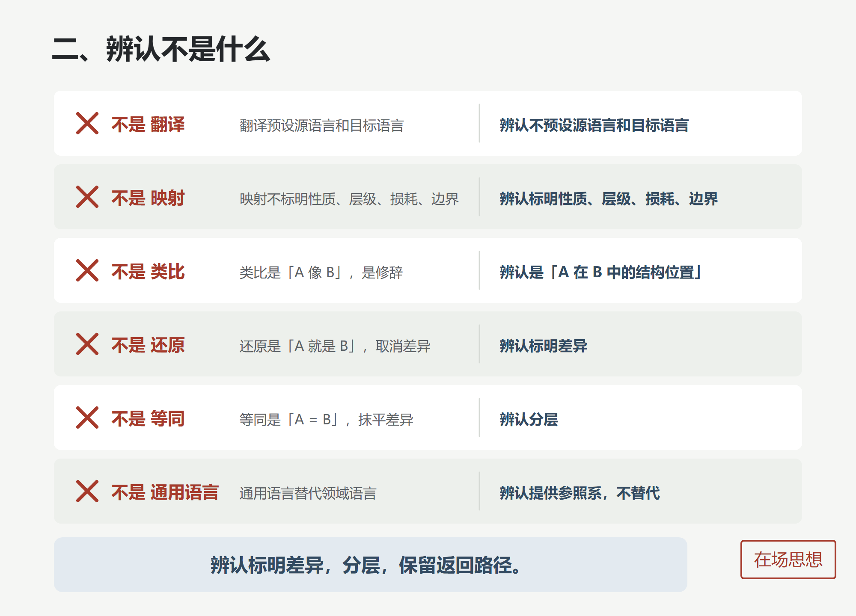Click the bold text 辨认标明性质、层级、损耗、边界
Viewport: 856px width, 616px height.
[x=609, y=199]
